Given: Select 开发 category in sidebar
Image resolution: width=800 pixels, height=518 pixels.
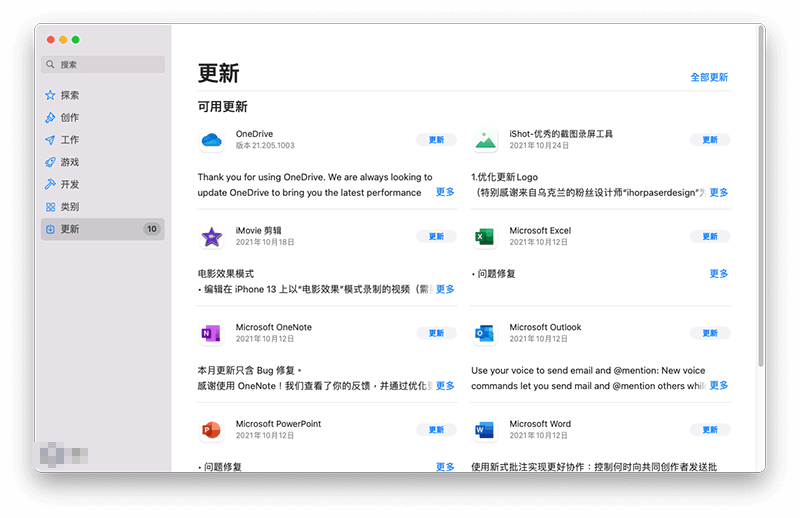Looking at the screenshot, I should point(69,185).
